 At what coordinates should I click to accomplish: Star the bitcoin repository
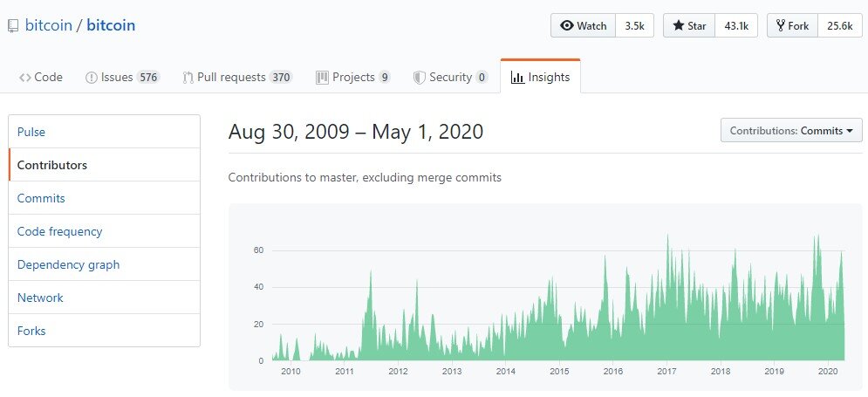(x=689, y=25)
